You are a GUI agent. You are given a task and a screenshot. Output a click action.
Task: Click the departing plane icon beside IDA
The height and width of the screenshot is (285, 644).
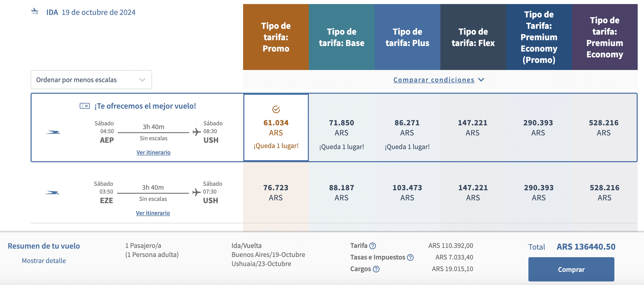click(x=35, y=12)
